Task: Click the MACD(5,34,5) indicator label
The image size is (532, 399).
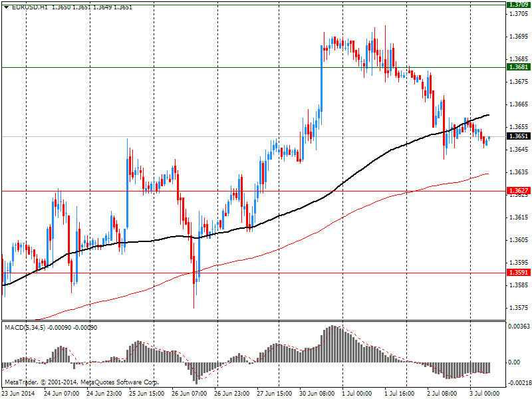Action: pyautogui.click(x=25, y=328)
